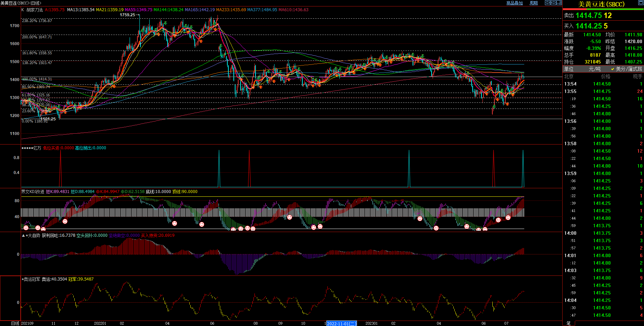Click the dots icon beside 亿万 indicator

[x=27, y=148]
